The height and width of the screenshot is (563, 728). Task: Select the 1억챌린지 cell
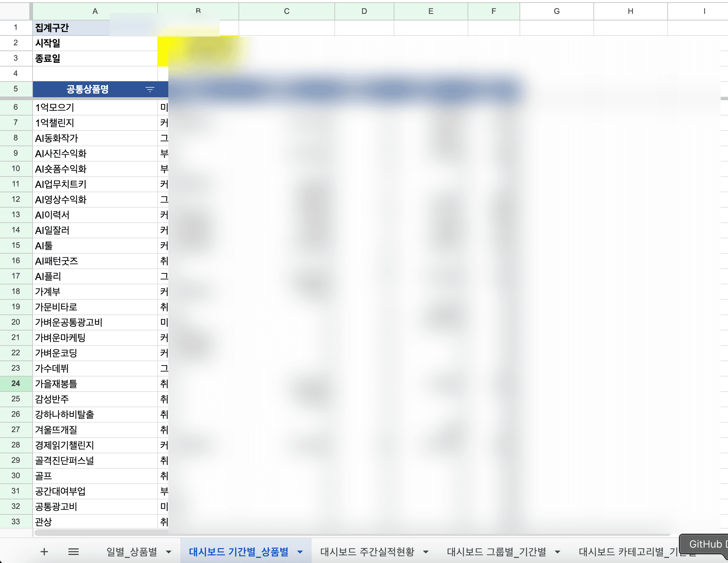tap(95, 123)
